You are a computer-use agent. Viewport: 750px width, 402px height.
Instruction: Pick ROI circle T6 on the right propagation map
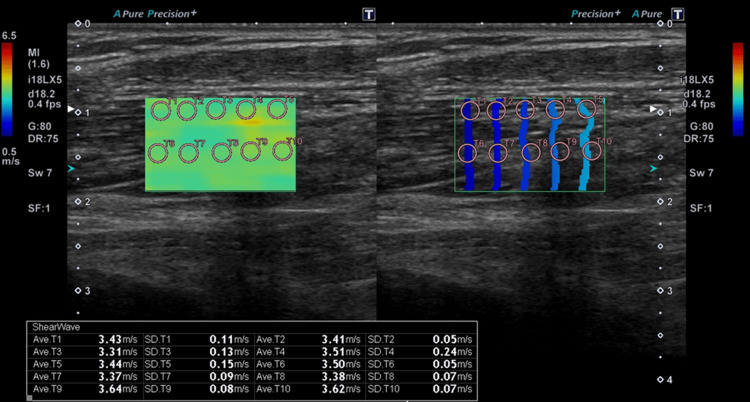[467, 153]
